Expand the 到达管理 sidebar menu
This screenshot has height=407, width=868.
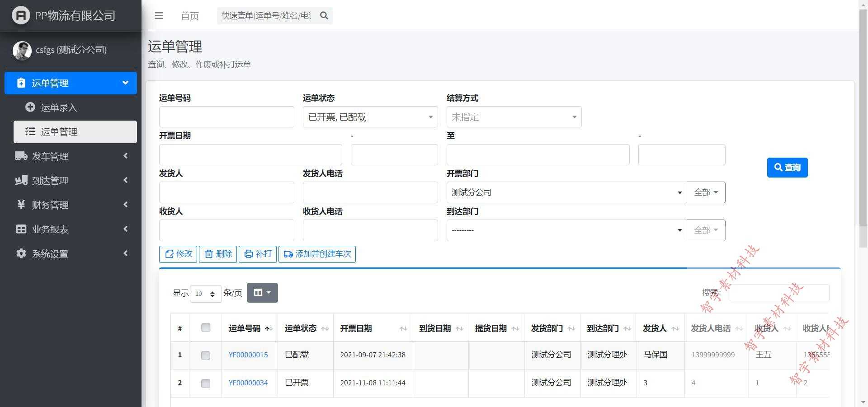pos(71,180)
